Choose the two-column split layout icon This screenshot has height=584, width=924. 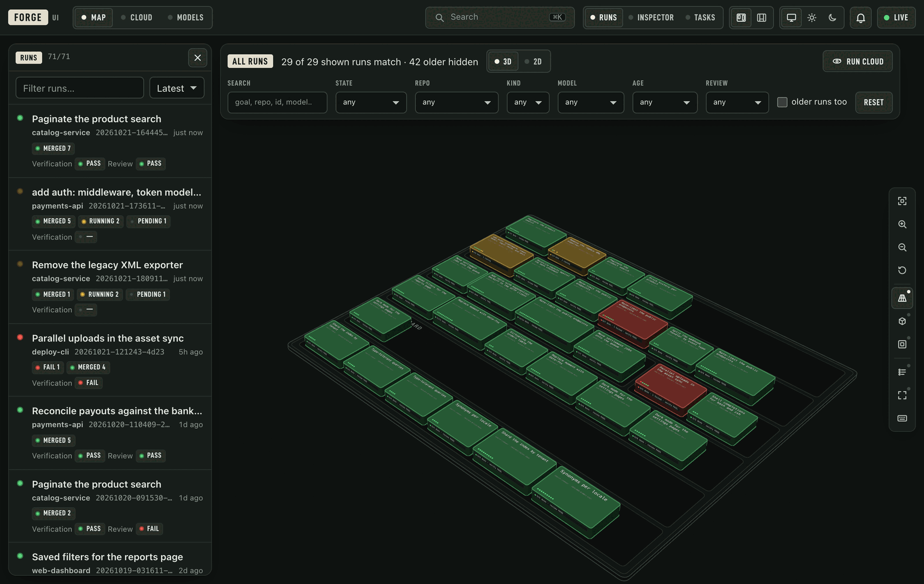tap(741, 18)
